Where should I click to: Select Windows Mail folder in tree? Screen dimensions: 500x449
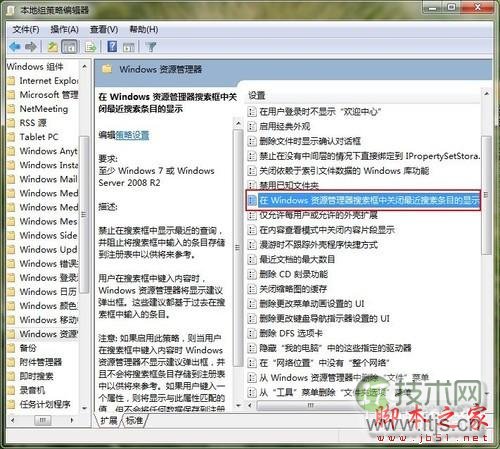42,179
